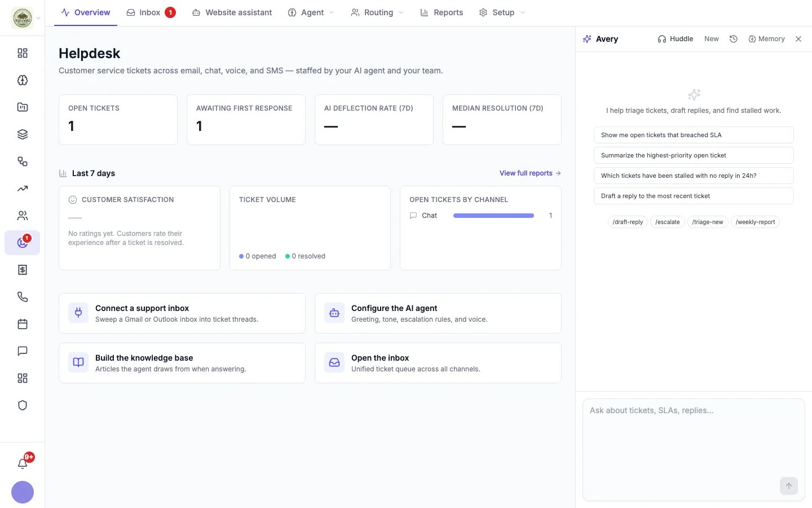Screen dimensions: 812x508
Task: Pick 'Draft a reply to the most recent ticket'
Action: (694, 196)
